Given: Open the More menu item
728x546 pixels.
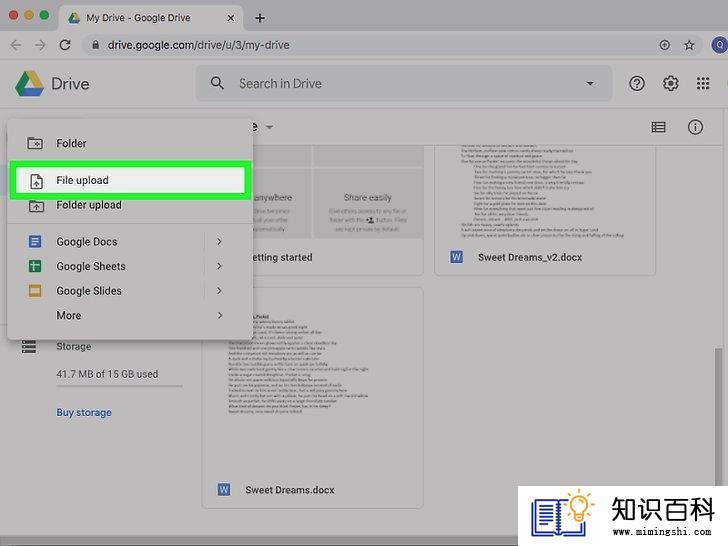Looking at the screenshot, I should 130,315.
